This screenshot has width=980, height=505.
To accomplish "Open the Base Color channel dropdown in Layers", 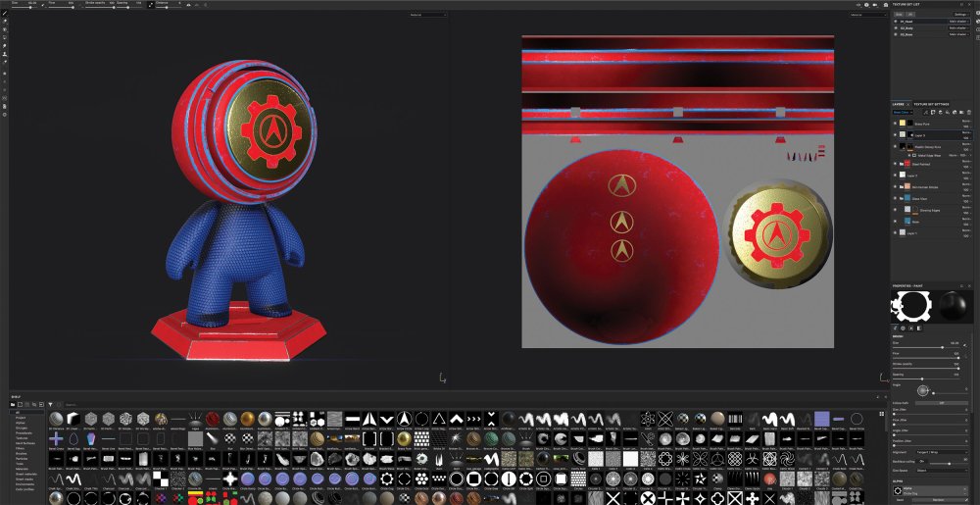I will [x=903, y=113].
